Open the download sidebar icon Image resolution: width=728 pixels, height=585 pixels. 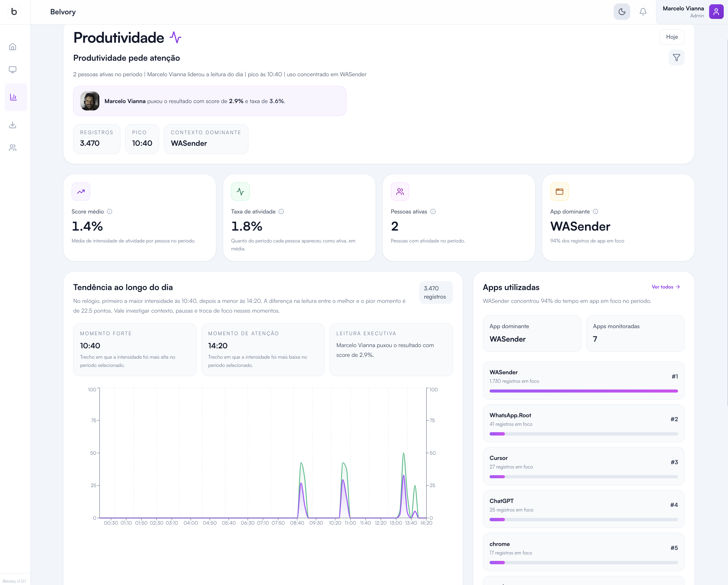[x=12, y=125]
